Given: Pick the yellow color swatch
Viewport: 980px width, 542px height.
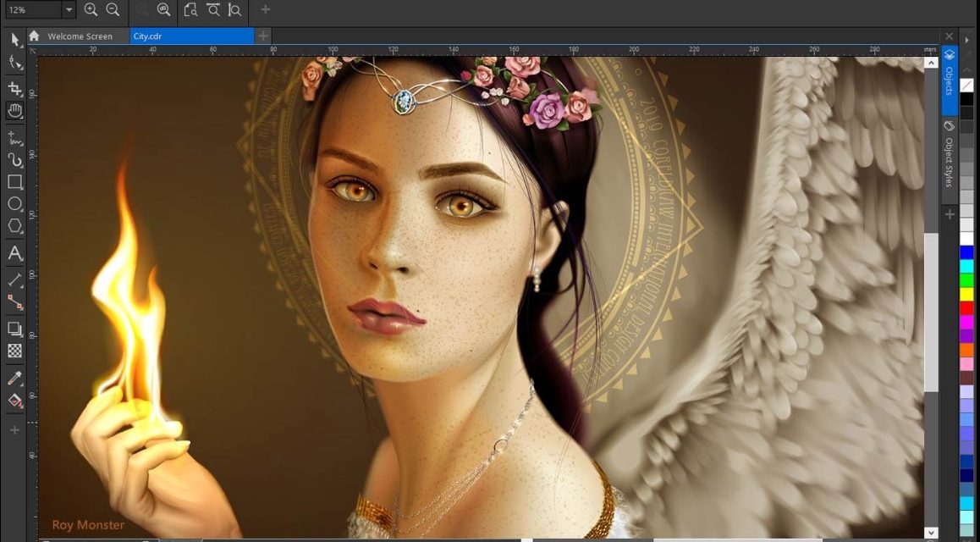Looking at the screenshot, I should tap(966, 295).
